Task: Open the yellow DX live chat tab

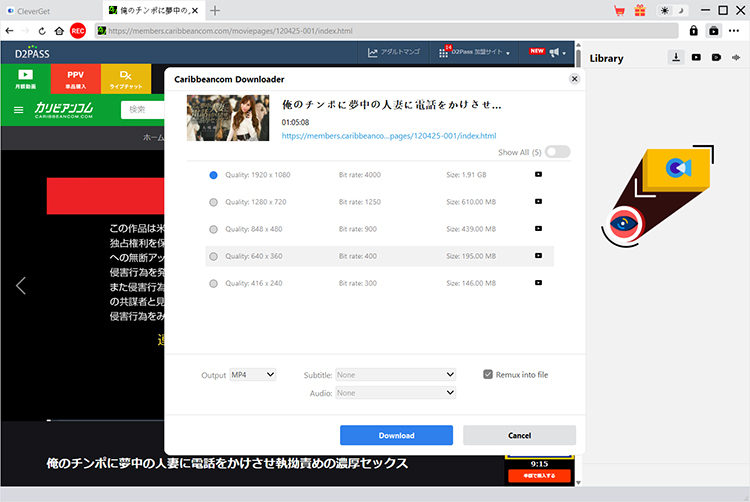Action: [126, 79]
